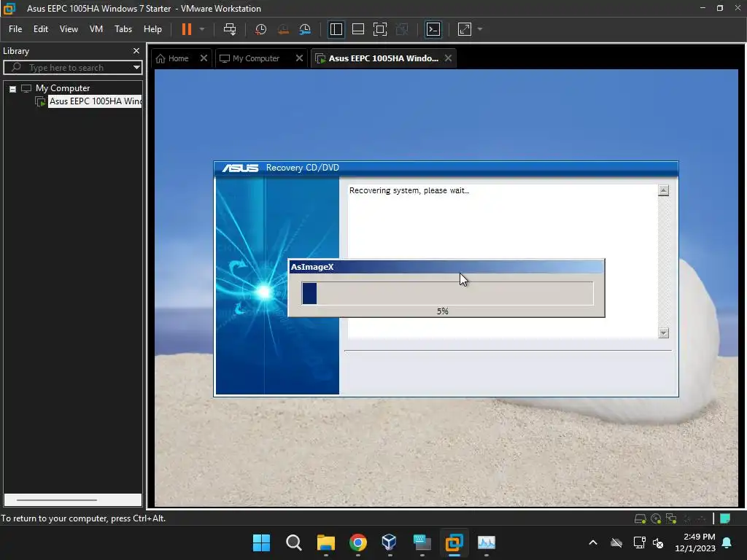The image size is (747, 560).
Task: Open the snapshot manager icon
Action: [305, 29]
